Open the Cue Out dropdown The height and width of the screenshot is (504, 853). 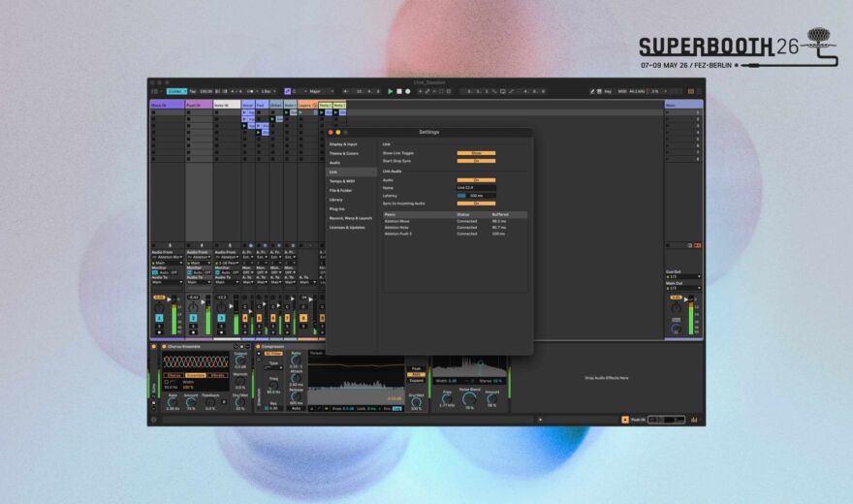[683, 277]
